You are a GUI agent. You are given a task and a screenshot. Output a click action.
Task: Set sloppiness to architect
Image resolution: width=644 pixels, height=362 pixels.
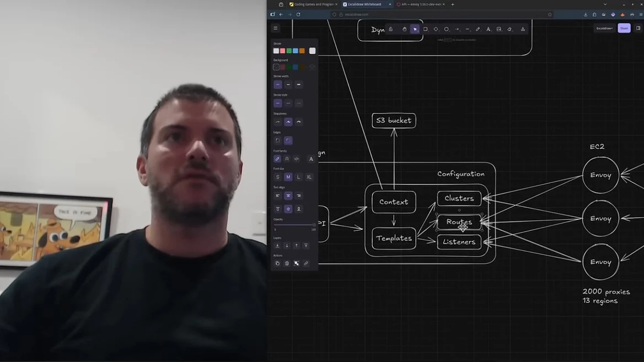[278, 122]
